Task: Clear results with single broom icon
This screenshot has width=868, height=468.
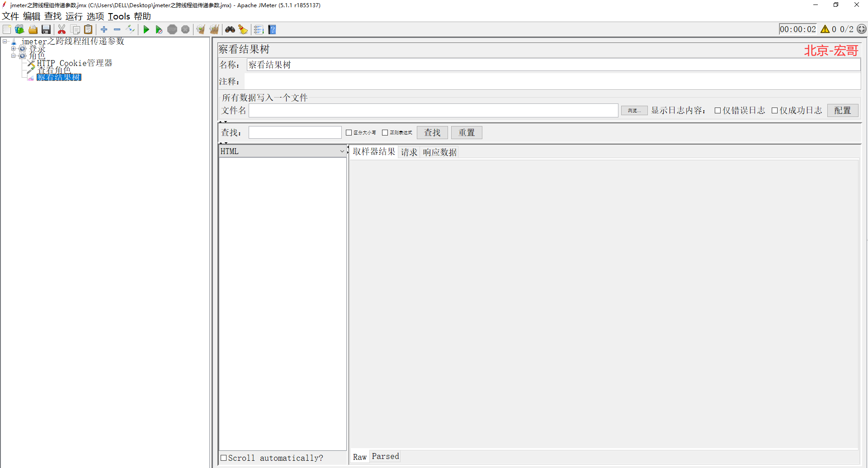Action: 201,29
